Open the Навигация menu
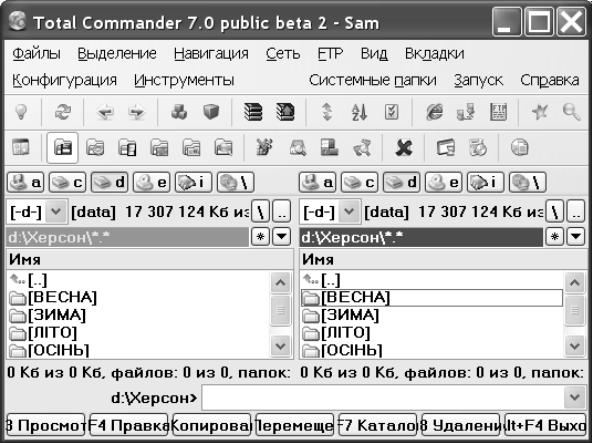This screenshot has width=592, height=443. 211,54
